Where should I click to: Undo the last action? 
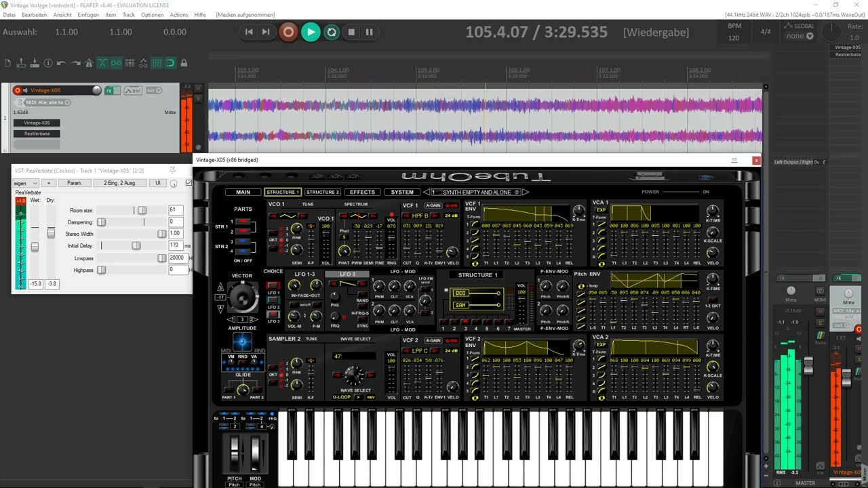[x=62, y=63]
